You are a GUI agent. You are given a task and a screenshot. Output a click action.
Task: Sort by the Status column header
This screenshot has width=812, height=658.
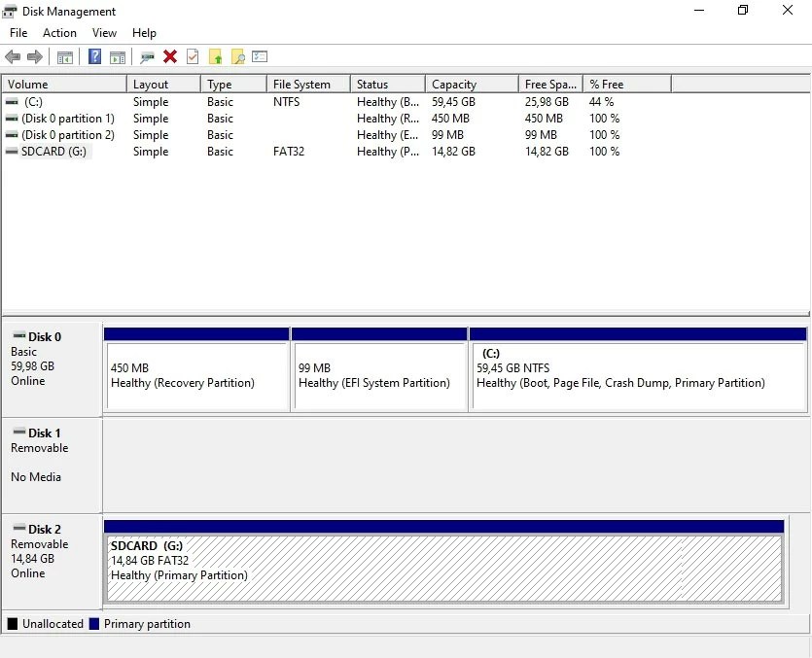click(388, 84)
